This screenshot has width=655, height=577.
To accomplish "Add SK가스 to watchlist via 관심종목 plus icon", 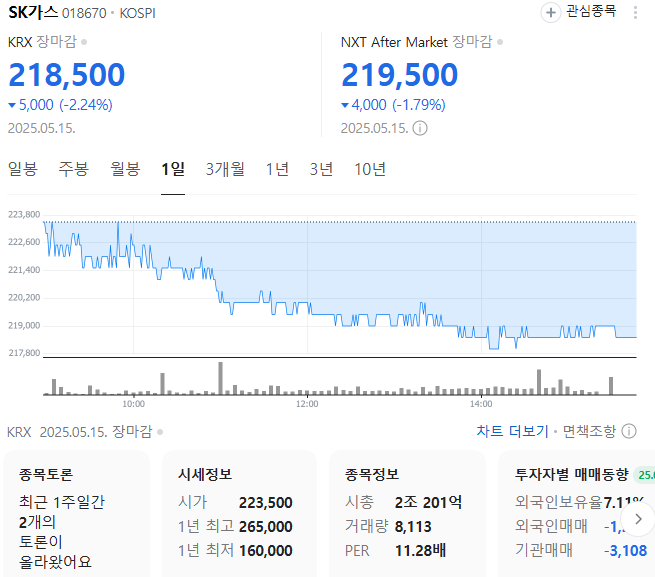I will [x=551, y=13].
